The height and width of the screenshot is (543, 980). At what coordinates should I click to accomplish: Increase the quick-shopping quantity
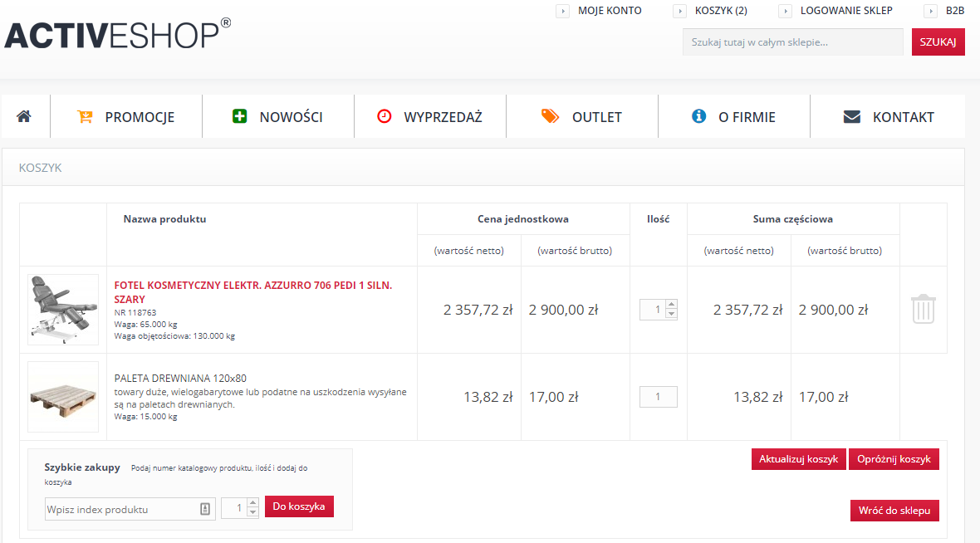point(252,503)
